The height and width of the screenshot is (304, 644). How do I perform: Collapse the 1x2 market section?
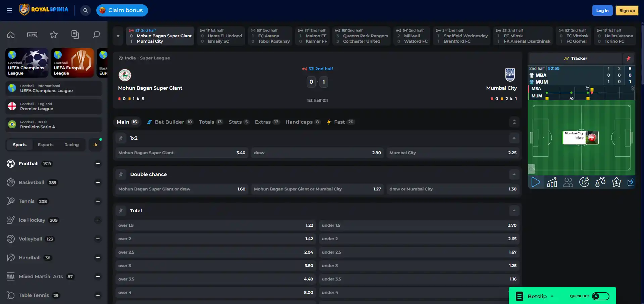(514, 138)
